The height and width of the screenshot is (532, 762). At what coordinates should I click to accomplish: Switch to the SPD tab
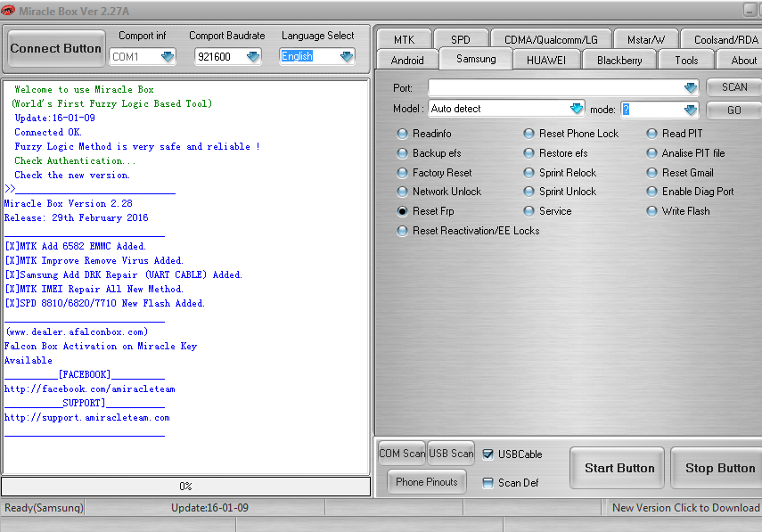(460, 39)
